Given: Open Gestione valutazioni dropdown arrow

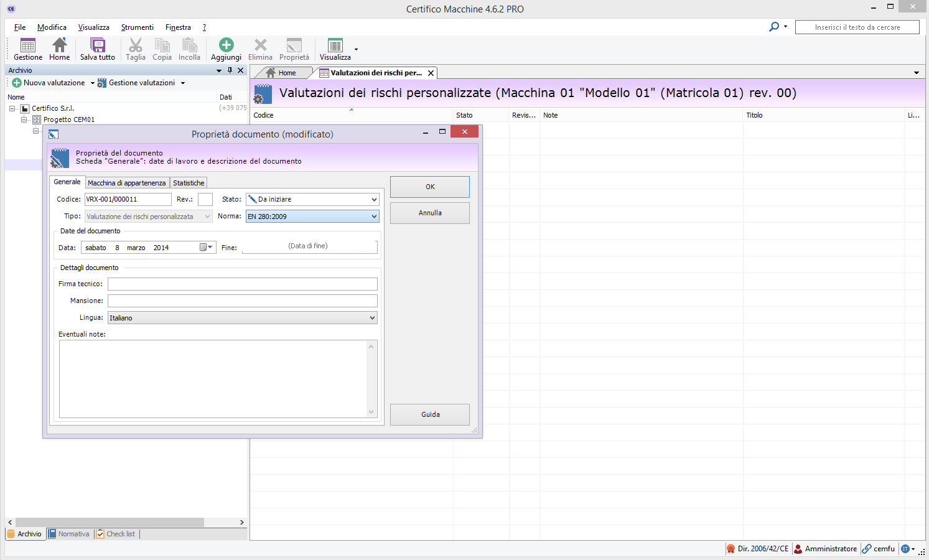Looking at the screenshot, I should click(x=183, y=83).
